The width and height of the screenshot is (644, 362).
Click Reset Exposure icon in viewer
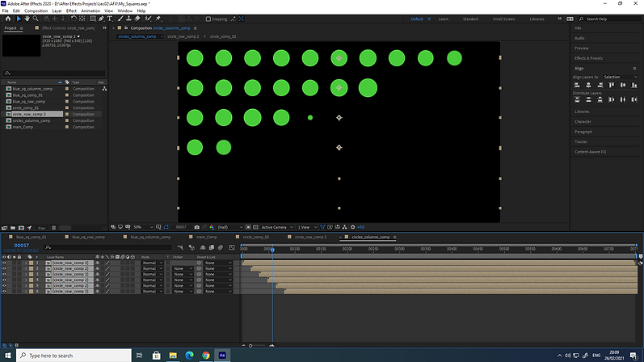(x=353, y=227)
